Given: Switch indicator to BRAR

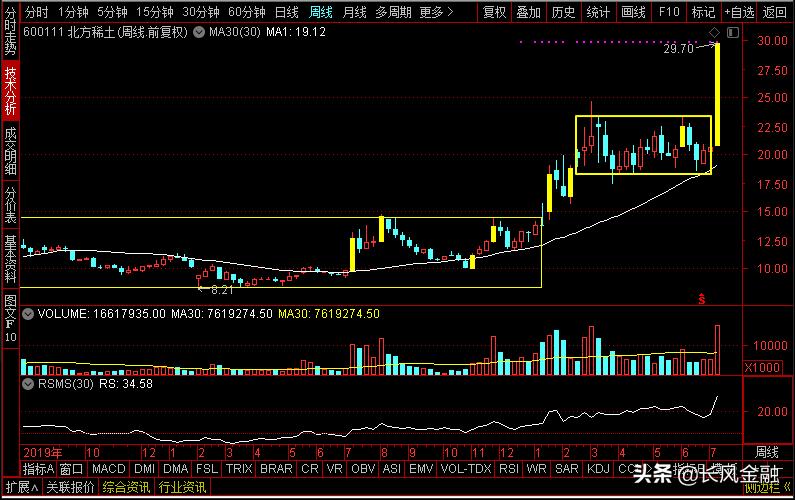Looking at the screenshot, I should [x=276, y=469].
